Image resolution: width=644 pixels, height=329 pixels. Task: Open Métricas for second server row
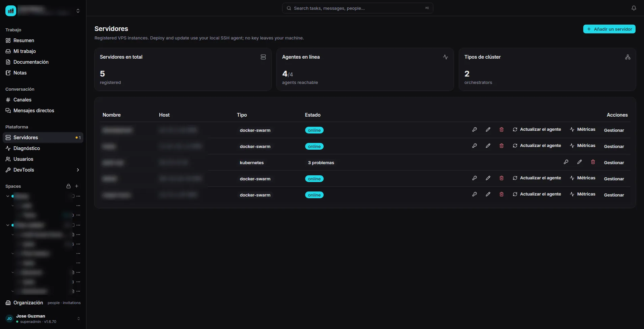tap(583, 146)
